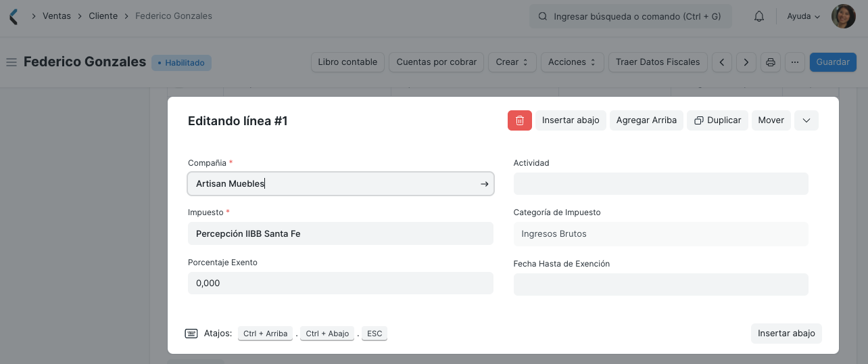Open the Ayuda dropdown
Screen dimensions: 868x364
pos(804,16)
